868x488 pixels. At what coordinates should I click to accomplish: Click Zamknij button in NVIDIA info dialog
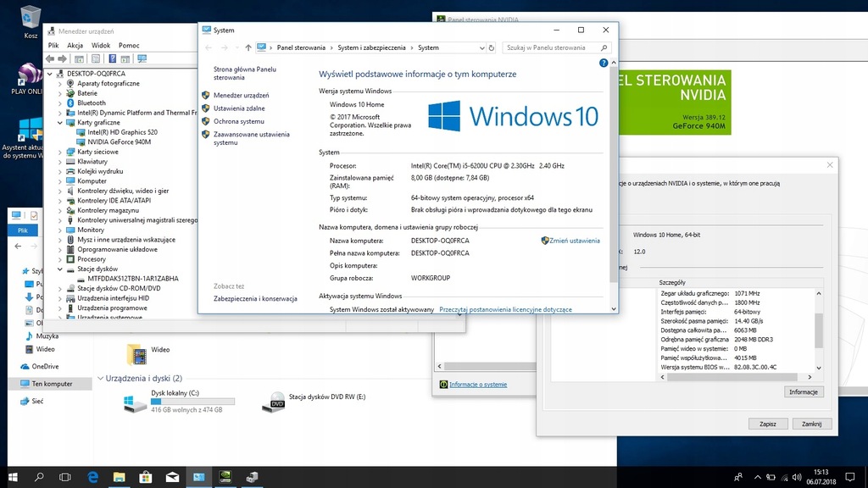tap(811, 424)
